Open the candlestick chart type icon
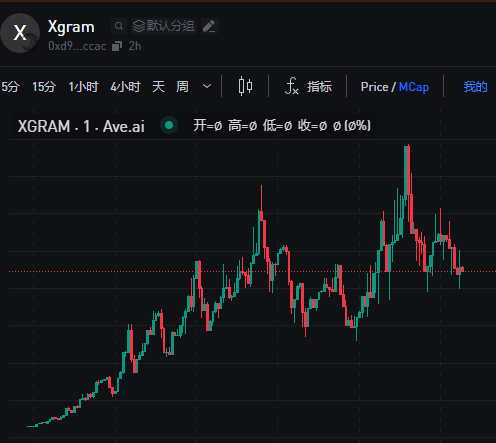Viewport: 496px width, 443px height. tap(245, 86)
